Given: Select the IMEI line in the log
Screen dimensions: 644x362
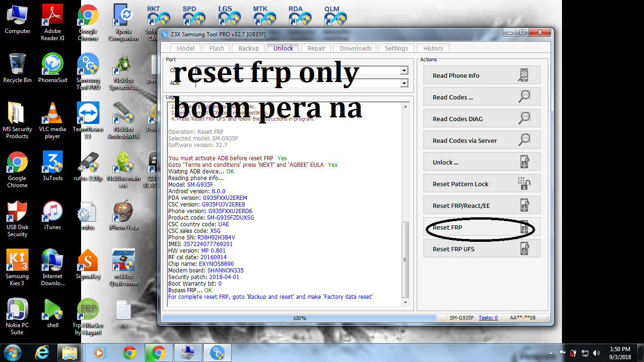Looking at the screenshot, I should coord(200,244).
